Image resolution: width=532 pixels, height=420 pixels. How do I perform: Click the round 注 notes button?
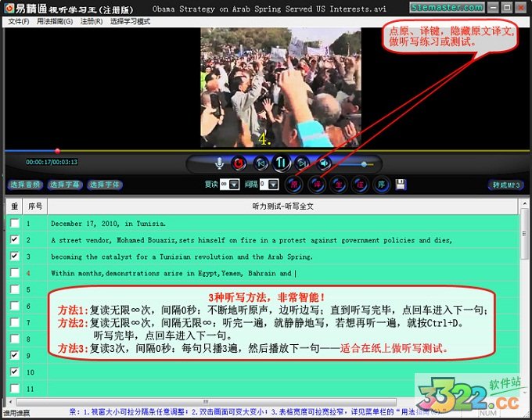coord(360,185)
